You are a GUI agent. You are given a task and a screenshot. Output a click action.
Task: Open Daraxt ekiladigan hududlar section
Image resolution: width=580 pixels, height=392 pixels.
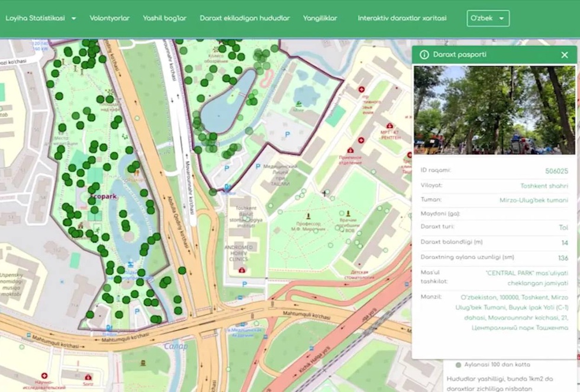(244, 18)
